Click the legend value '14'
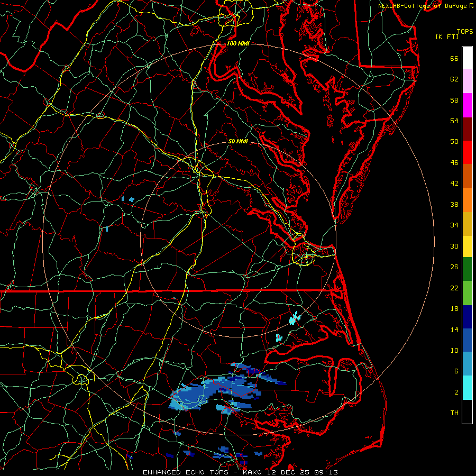This screenshot has width=476, height=476. tap(454, 329)
